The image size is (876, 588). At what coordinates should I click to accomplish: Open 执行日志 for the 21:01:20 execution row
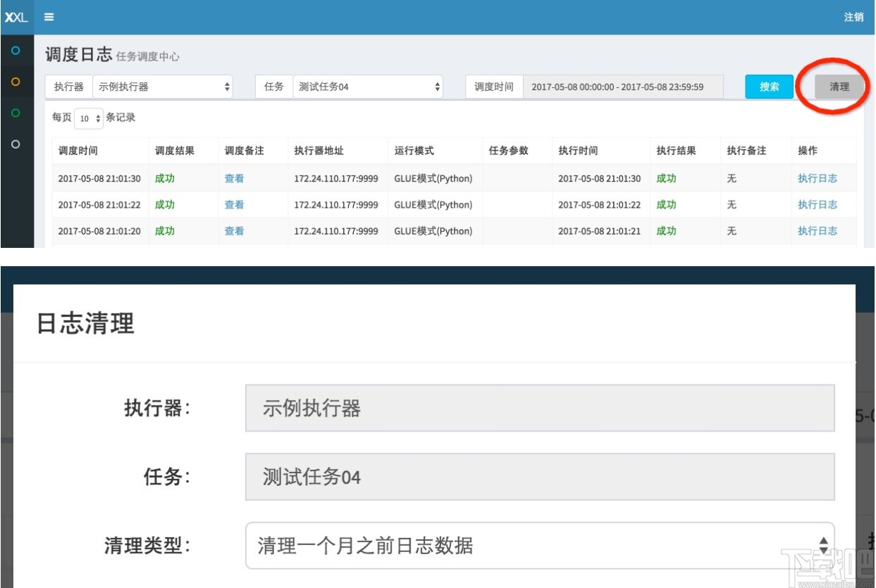(818, 230)
